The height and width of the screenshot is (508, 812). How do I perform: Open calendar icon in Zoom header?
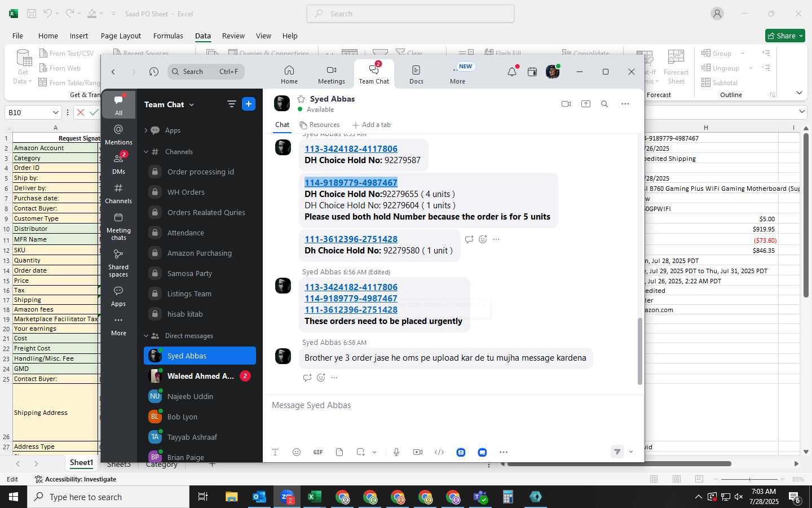(x=532, y=72)
